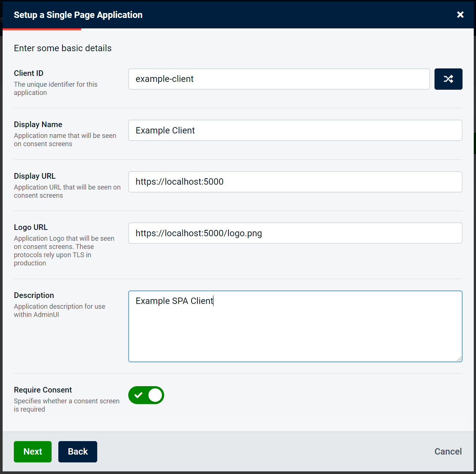Click the Display URL label text
The image size is (476, 474).
35,176
